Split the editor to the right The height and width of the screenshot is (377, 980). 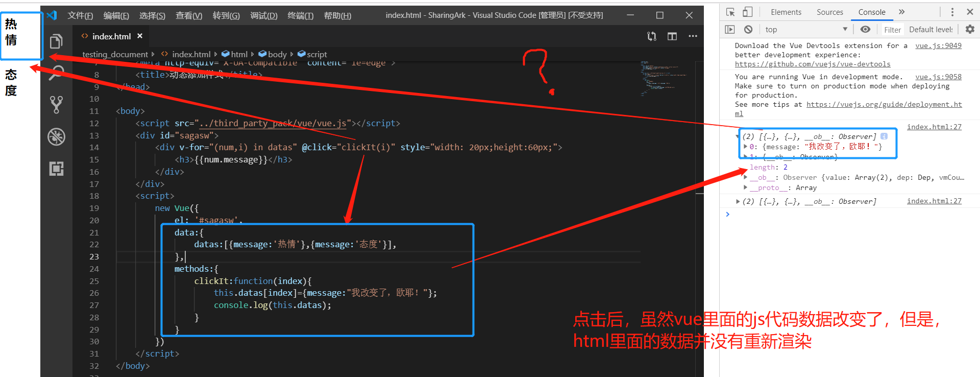click(672, 36)
